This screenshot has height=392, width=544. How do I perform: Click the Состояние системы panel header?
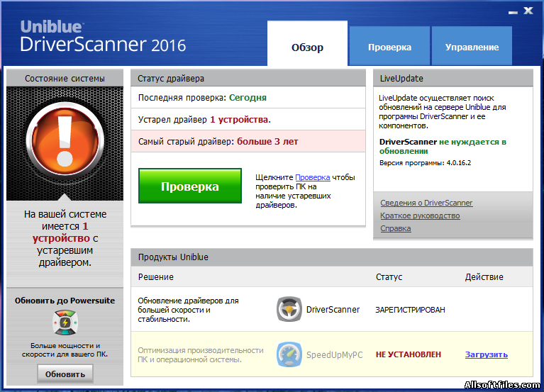[65, 79]
